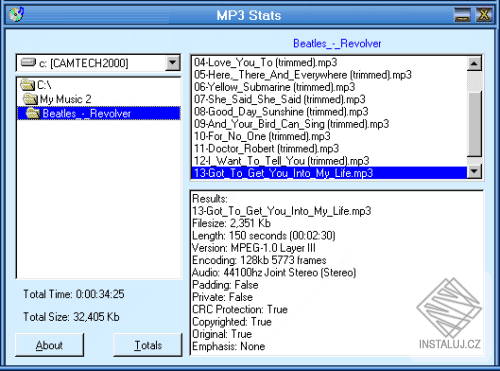Screen dimensions: 500x371
Task: Open the About dialog
Action: coord(49,345)
